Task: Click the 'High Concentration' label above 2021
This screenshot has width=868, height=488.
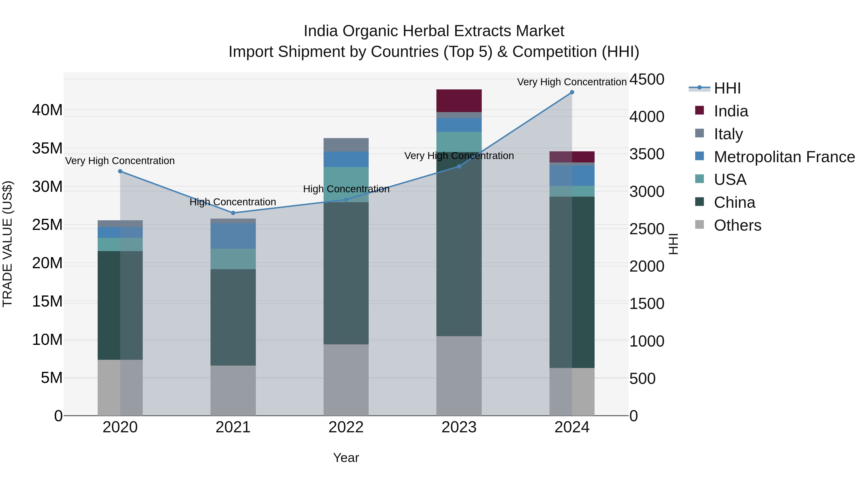Action: pos(233,202)
